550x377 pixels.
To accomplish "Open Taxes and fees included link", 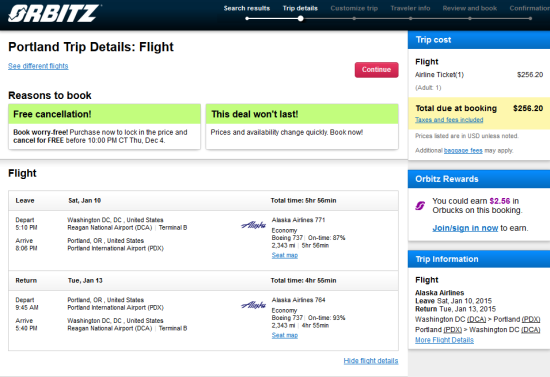I will point(449,120).
